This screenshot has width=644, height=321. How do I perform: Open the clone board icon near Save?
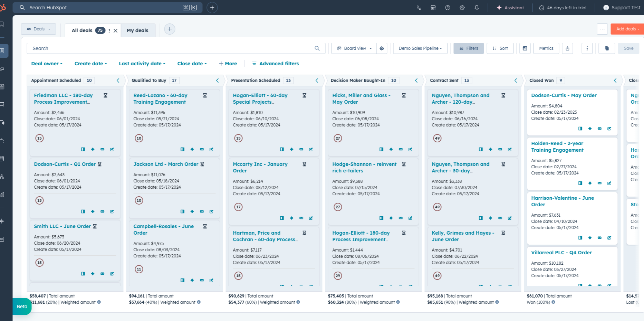click(x=607, y=48)
